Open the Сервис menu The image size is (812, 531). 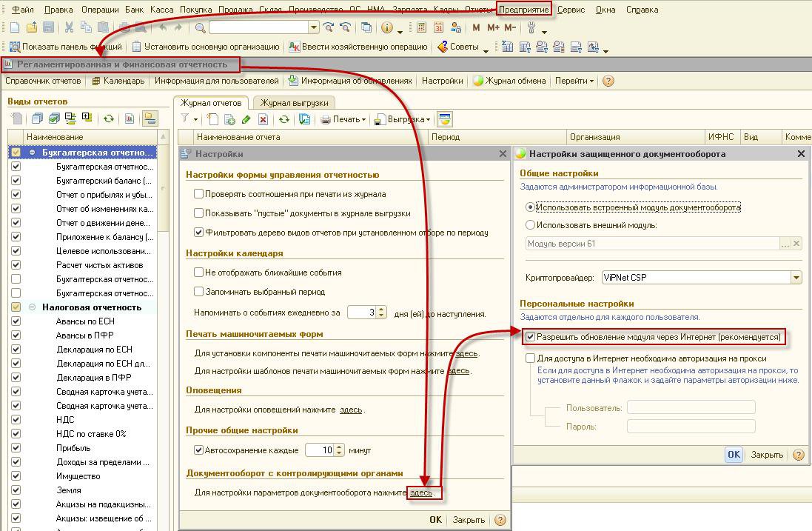tap(571, 10)
